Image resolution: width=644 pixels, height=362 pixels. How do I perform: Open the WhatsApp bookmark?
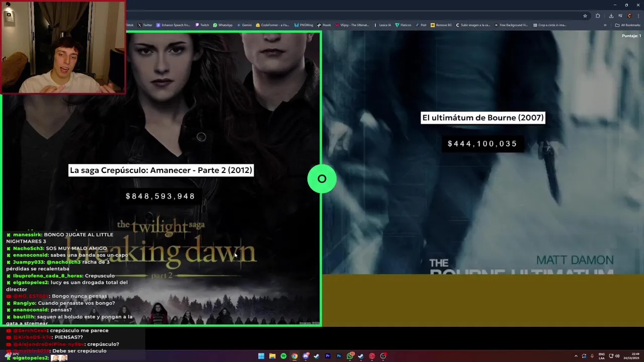pyautogui.click(x=222, y=25)
